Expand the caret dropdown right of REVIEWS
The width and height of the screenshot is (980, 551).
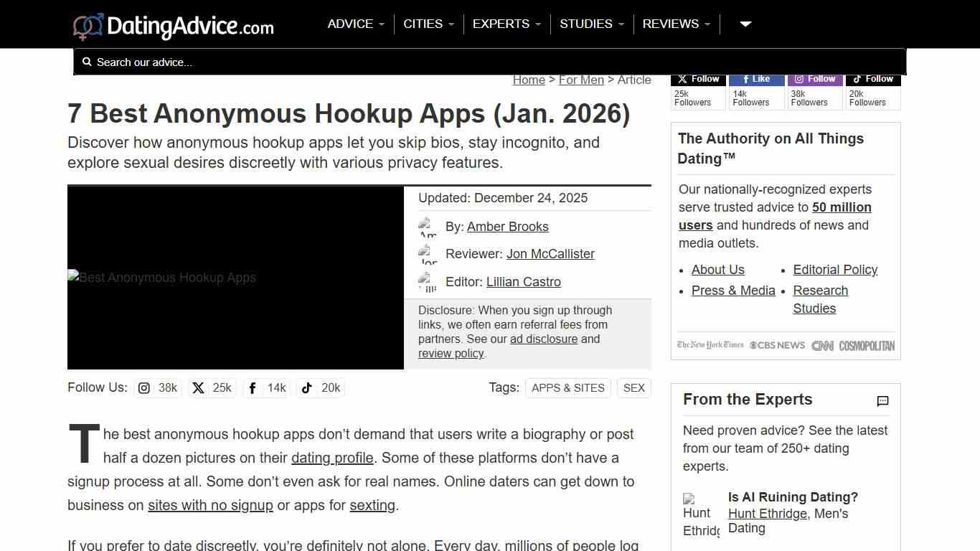tap(745, 24)
